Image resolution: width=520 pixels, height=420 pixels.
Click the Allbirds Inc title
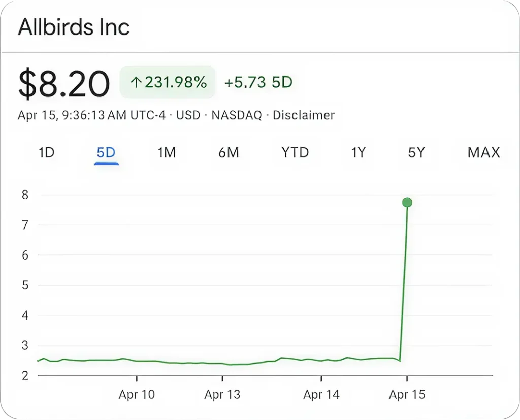click(x=74, y=27)
